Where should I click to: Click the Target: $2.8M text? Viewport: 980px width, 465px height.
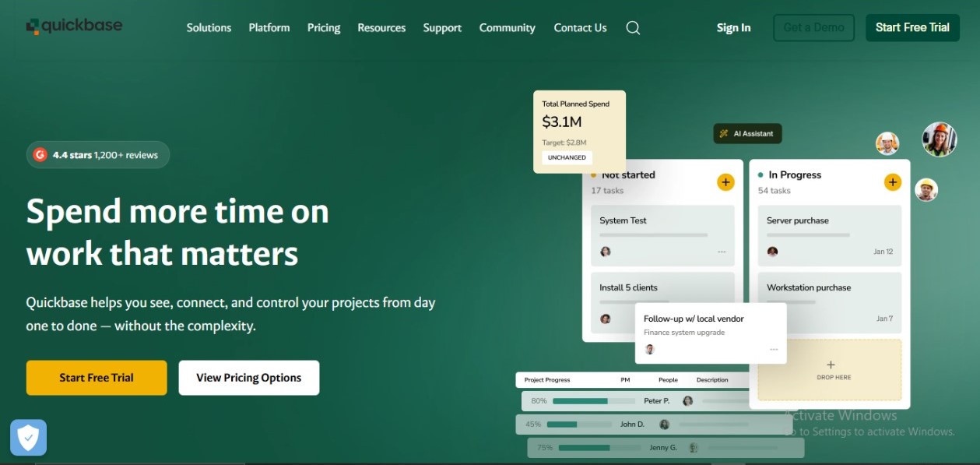[564, 143]
